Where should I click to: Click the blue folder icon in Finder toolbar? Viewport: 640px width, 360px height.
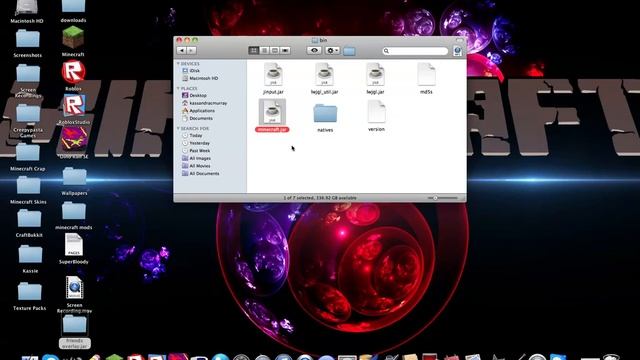[x=349, y=51]
